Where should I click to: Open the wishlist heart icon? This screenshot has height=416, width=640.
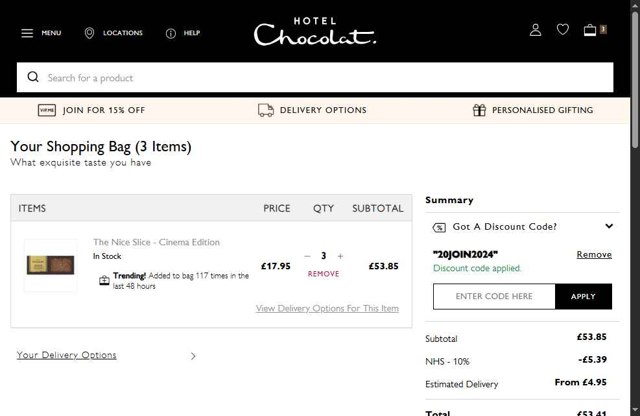click(x=563, y=29)
